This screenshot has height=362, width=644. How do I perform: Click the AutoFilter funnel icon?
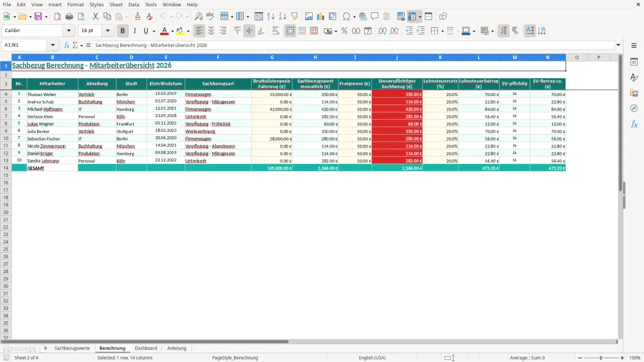pos(294,17)
